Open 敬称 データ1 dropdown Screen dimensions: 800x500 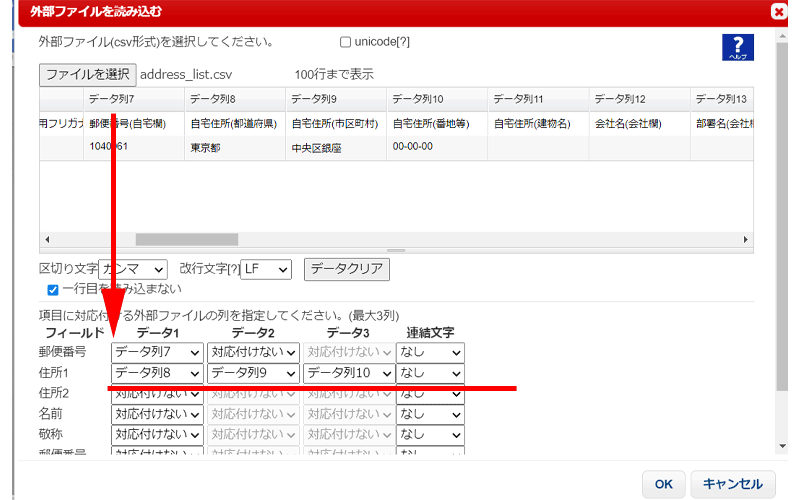click(157, 435)
